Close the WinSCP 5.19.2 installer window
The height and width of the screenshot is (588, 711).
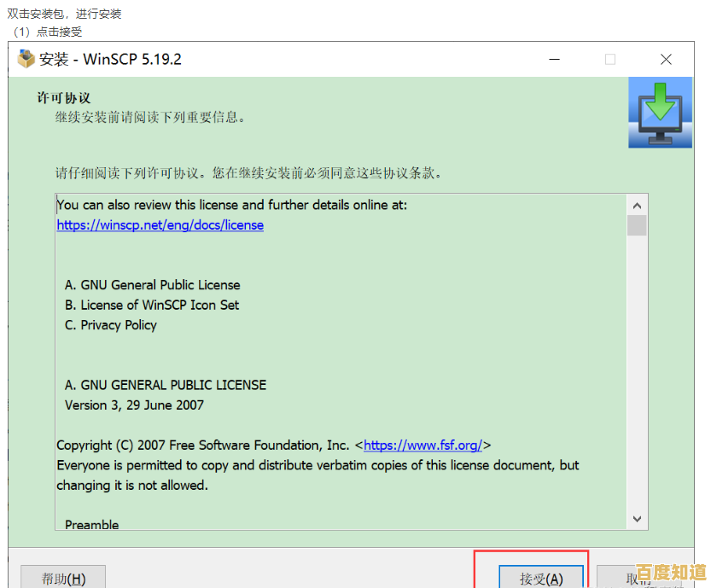667,60
